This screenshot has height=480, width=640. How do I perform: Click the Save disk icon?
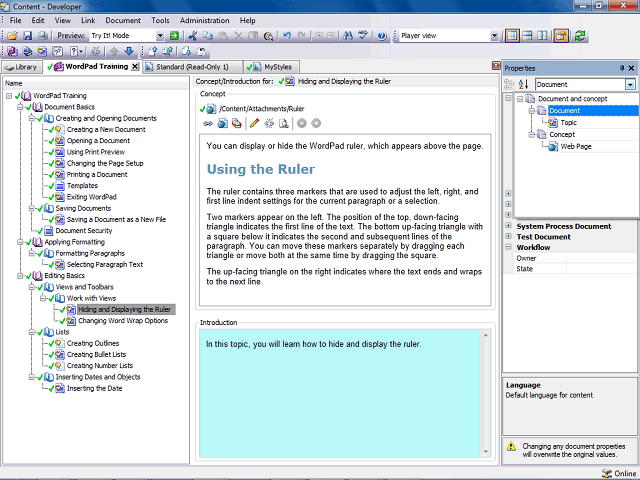pyautogui.click(x=27, y=36)
